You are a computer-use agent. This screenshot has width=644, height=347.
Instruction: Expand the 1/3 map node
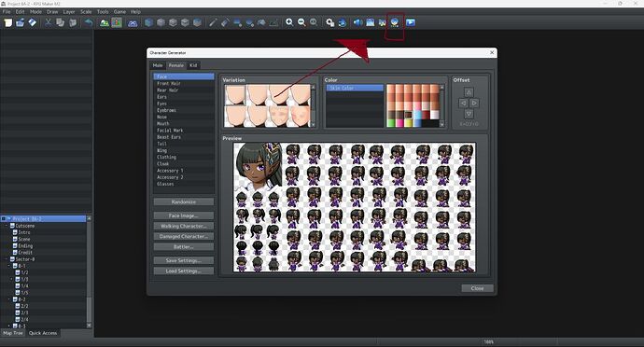(12, 280)
